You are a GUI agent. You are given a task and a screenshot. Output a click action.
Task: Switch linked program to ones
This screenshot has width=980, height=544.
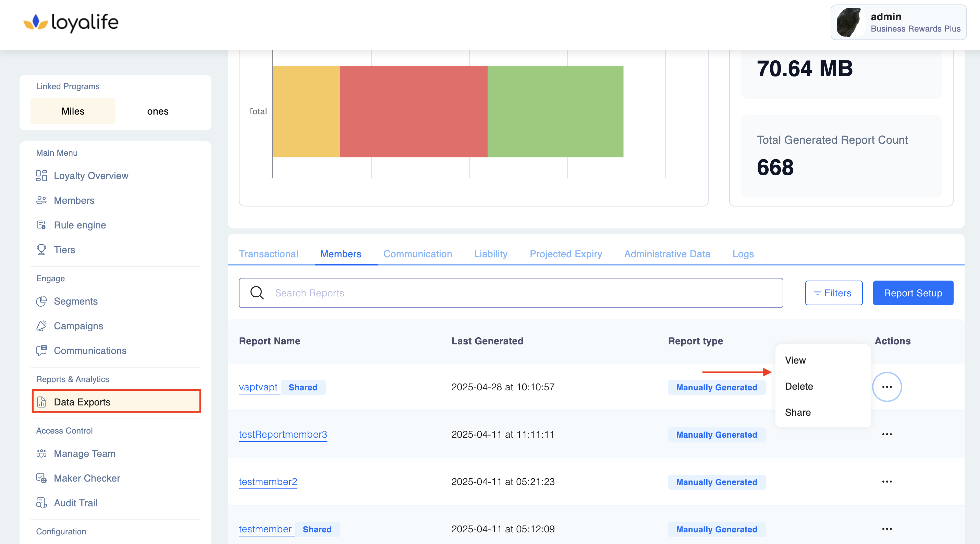click(x=158, y=111)
